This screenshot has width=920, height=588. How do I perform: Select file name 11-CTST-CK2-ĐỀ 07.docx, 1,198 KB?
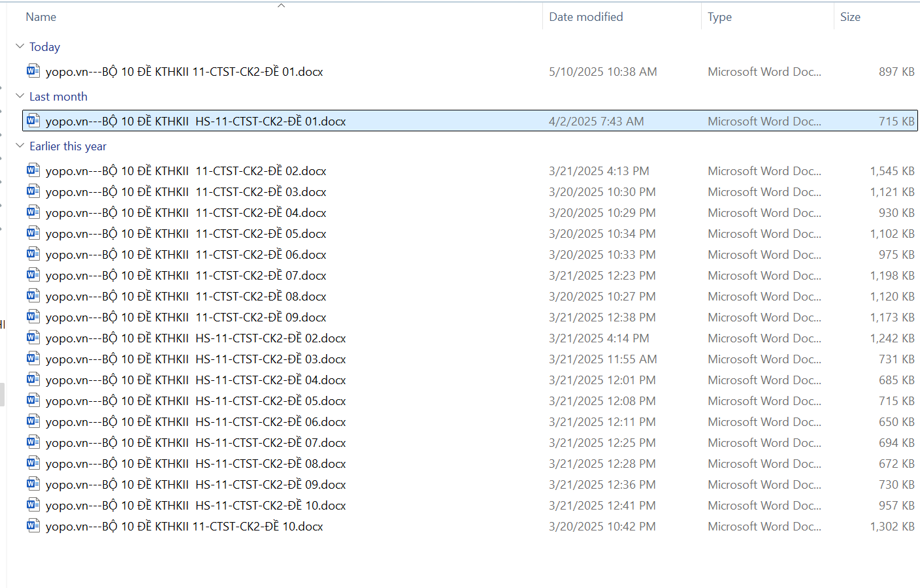click(186, 276)
